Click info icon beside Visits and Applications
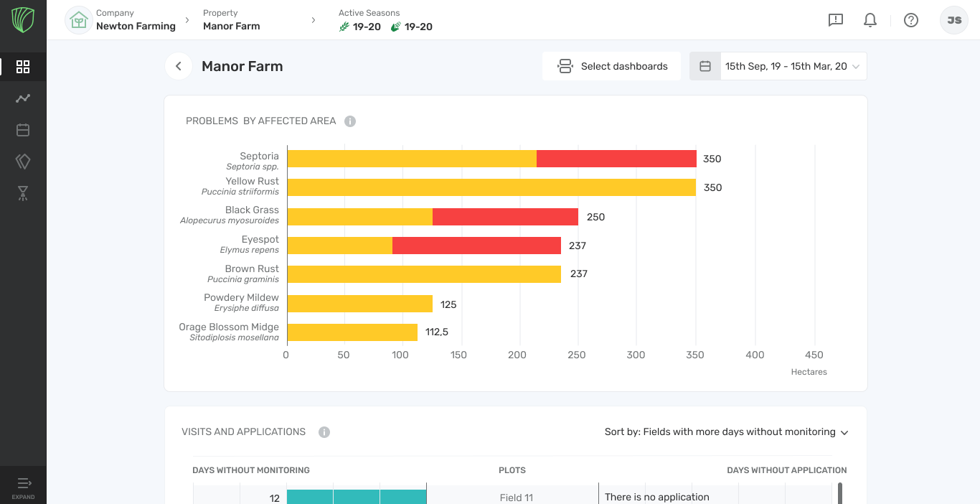The height and width of the screenshot is (504, 980). coord(324,432)
